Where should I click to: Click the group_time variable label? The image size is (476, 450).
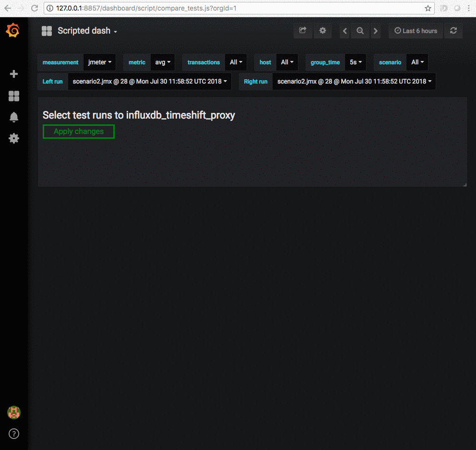tap(325, 62)
